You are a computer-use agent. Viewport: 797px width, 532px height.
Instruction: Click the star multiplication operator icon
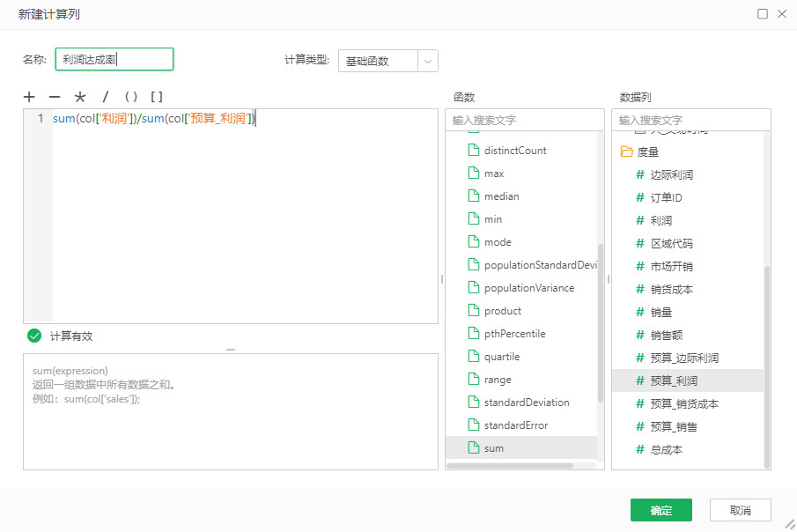(80, 97)
